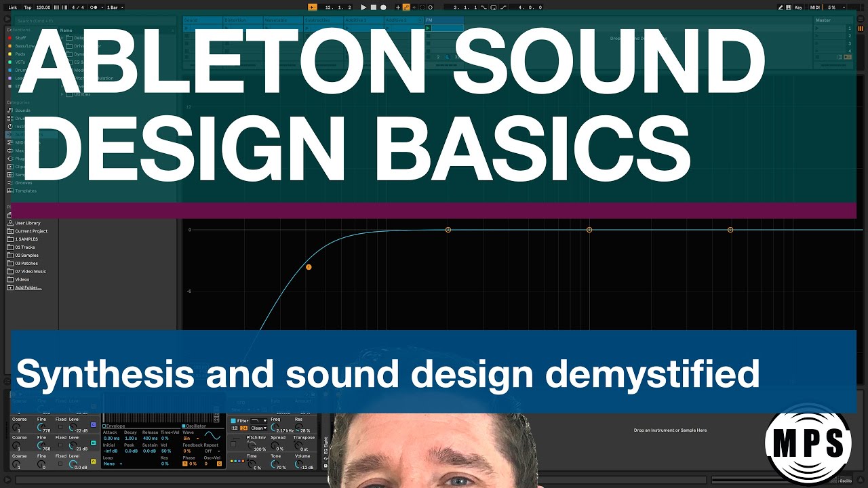Viewport: 868px width, 488px height.
Task: Open the Clean filter circuit dropdown
Action: coord(259,428)
